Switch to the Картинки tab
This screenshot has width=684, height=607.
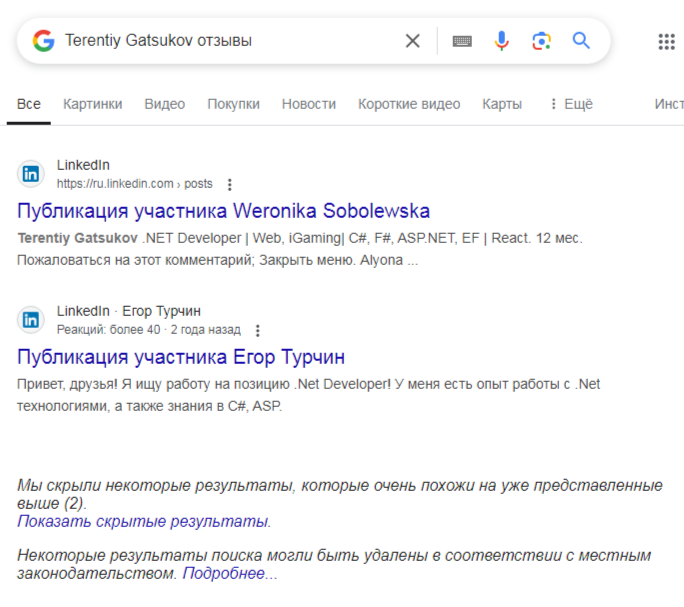(x=92, y=104)
